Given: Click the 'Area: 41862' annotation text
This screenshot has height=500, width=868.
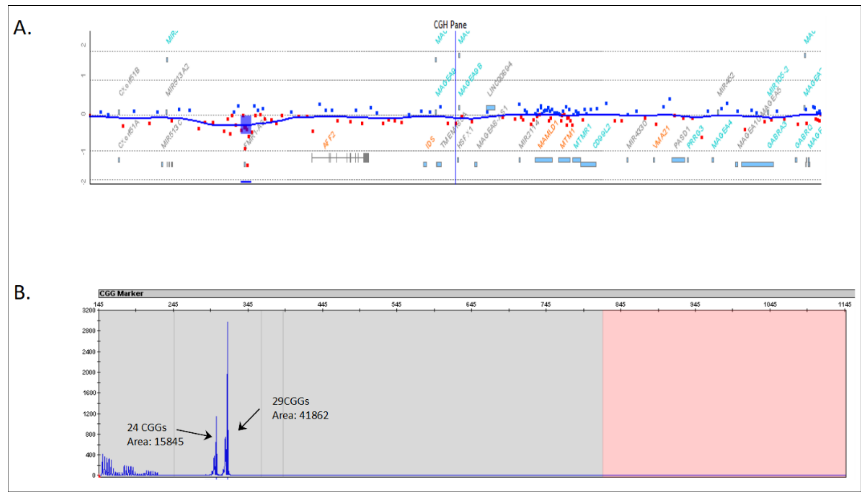Looking at the screenshot, I should tap(300, 415).
